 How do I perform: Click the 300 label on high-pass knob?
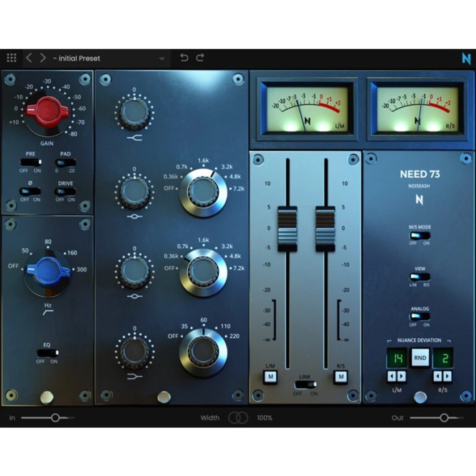81,269
